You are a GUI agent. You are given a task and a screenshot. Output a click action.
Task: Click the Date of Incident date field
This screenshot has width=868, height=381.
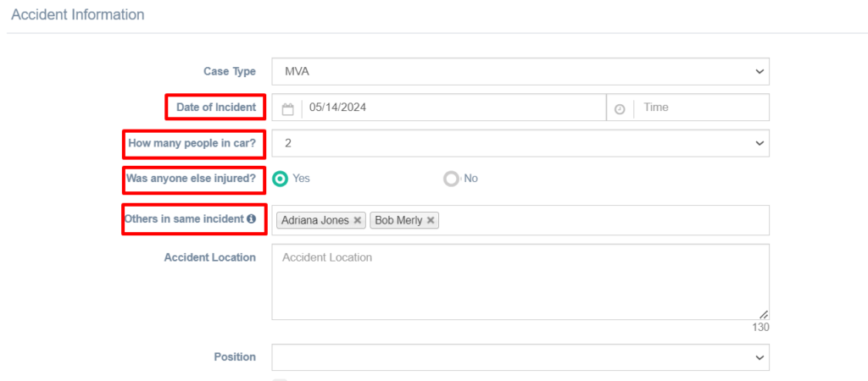pos(454,108)
